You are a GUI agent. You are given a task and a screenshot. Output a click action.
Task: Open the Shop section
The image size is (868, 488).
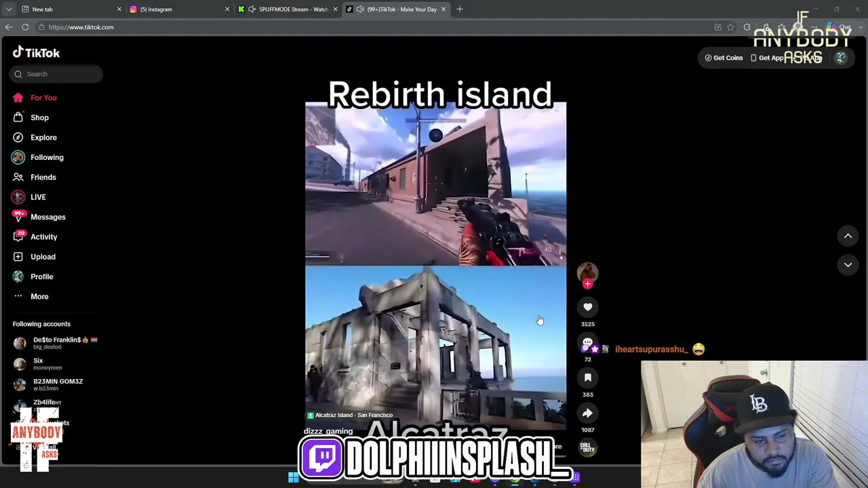[39, 117]
